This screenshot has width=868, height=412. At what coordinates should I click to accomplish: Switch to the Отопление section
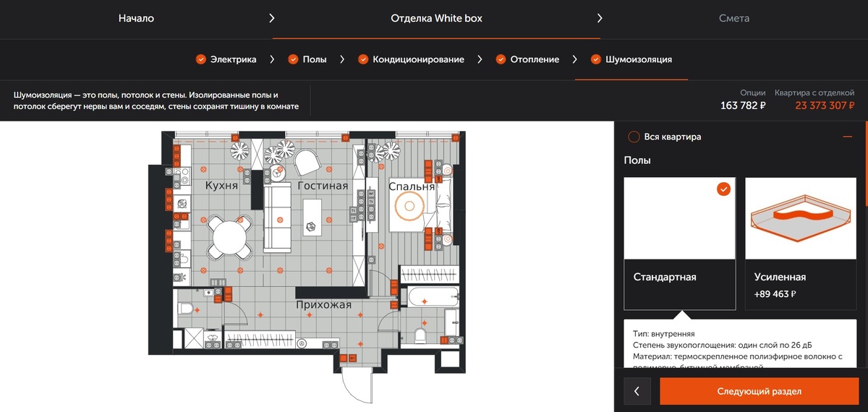pyautogui.click(x=527, y=59)
